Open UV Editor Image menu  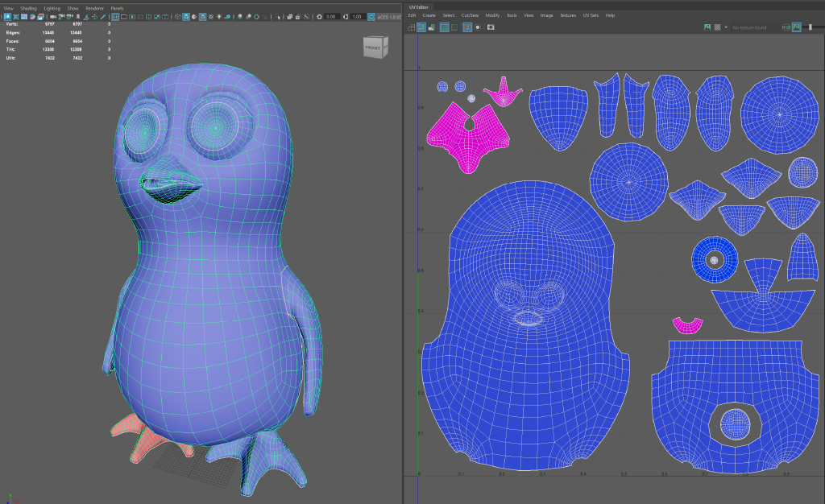coord(547,15)
